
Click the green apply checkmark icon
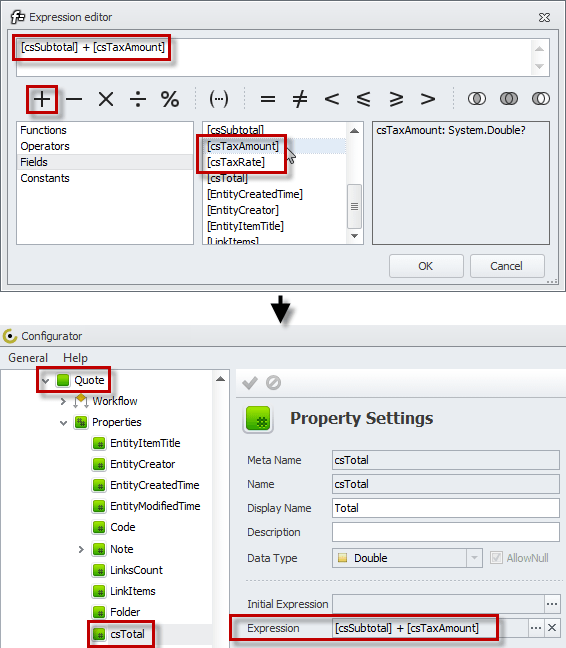pos(250,383)
